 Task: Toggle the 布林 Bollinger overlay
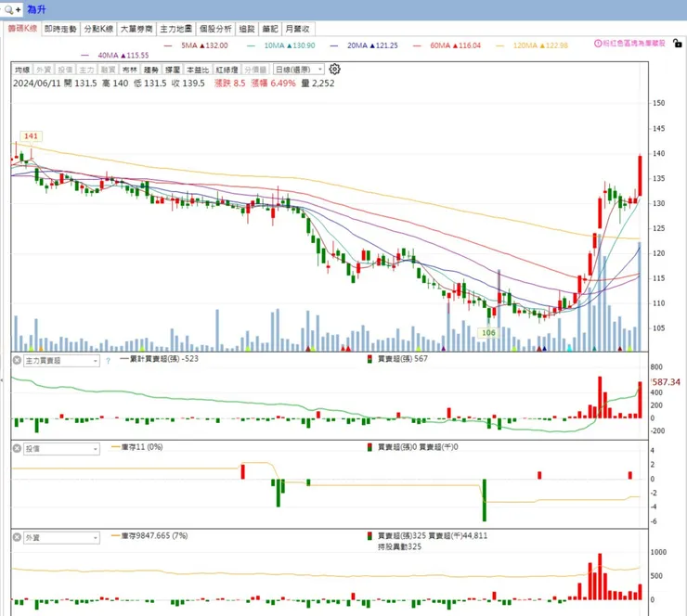(129, 70)
